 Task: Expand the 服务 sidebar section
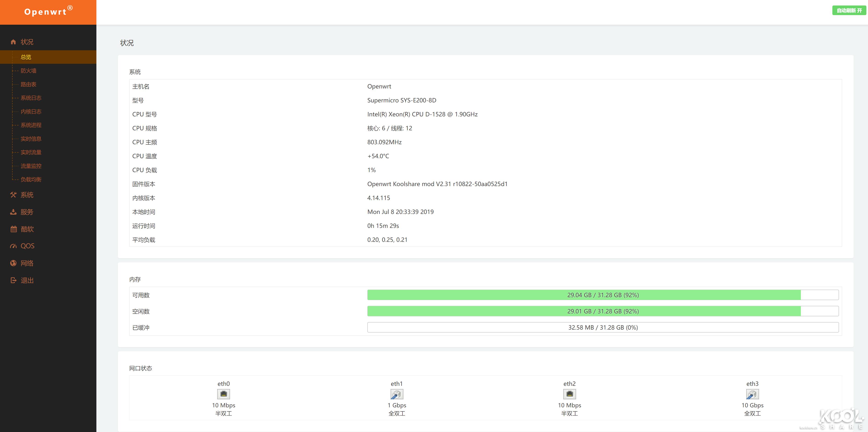point(27,212)
